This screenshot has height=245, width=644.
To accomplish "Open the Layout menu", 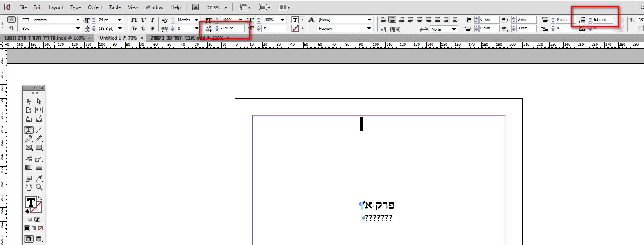I will (56, 7).
